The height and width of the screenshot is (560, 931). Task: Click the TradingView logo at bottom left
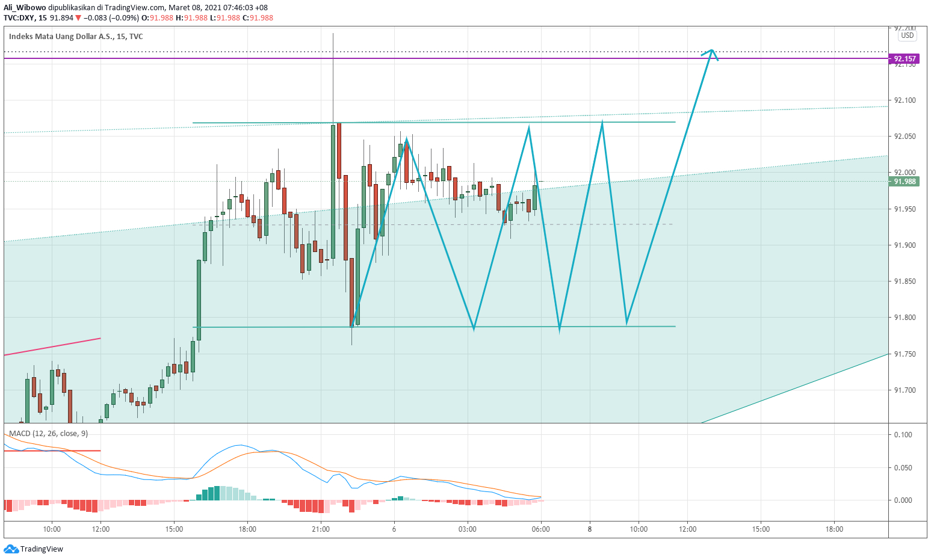pyautogui.click(x=34, y=549)
